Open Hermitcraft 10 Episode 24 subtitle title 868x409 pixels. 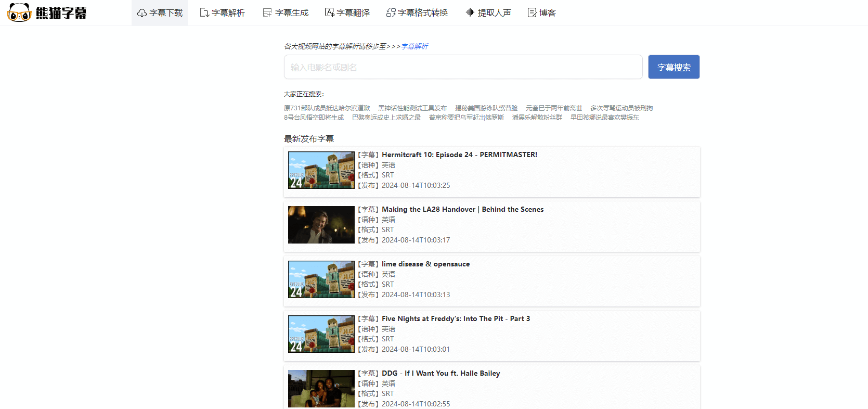(459, 155)
